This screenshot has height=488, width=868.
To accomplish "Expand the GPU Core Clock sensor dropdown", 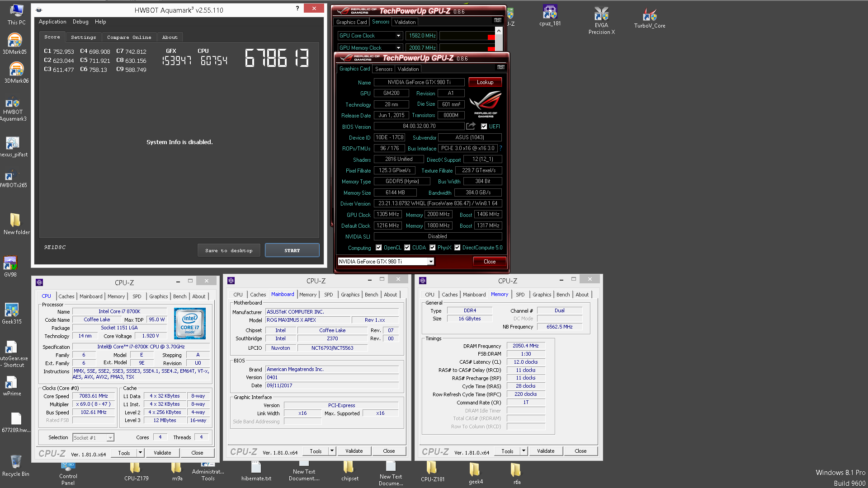I will (398, 36).
